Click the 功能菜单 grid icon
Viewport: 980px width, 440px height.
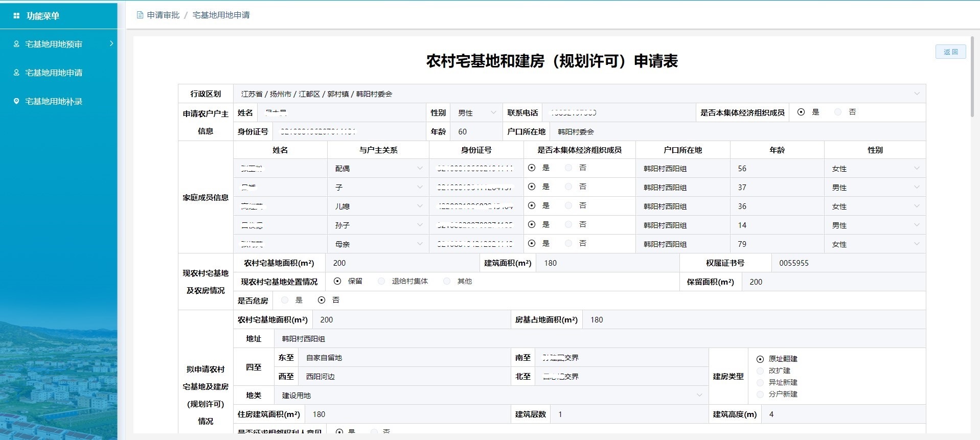[x=16, y=16]
